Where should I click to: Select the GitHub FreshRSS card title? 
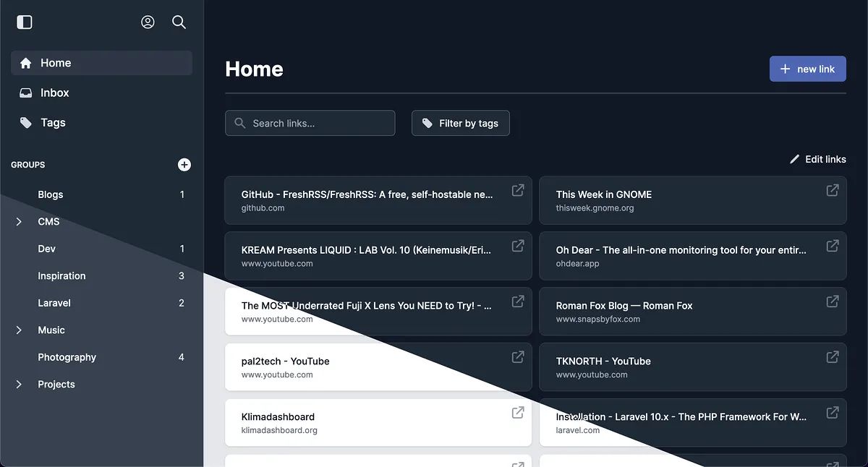(367, 194)
